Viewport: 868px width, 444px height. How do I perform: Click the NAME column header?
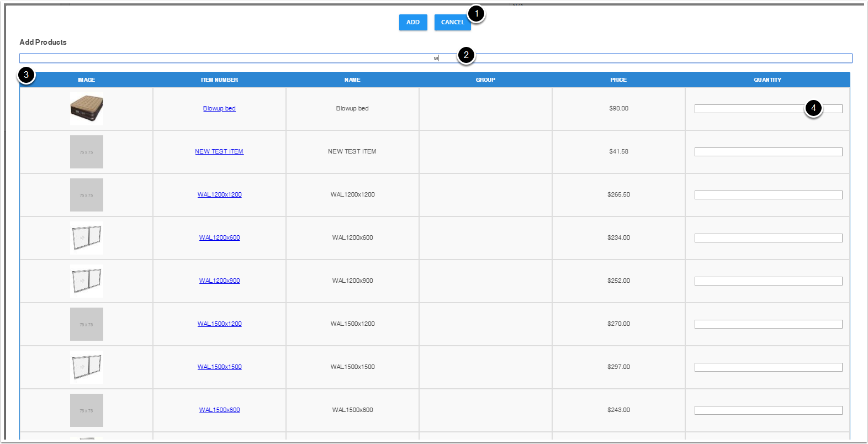(352, 80)
